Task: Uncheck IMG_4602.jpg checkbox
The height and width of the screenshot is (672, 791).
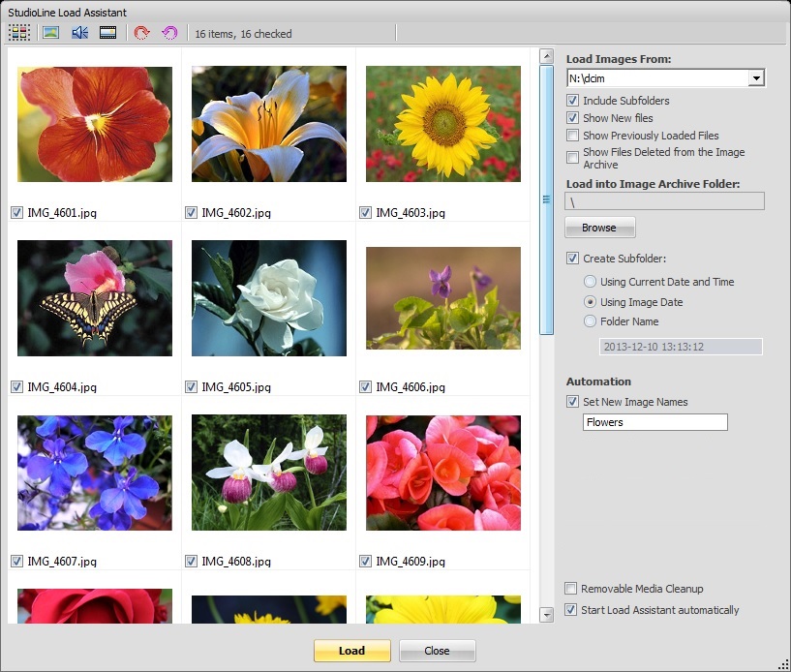Action: [191, 212]
